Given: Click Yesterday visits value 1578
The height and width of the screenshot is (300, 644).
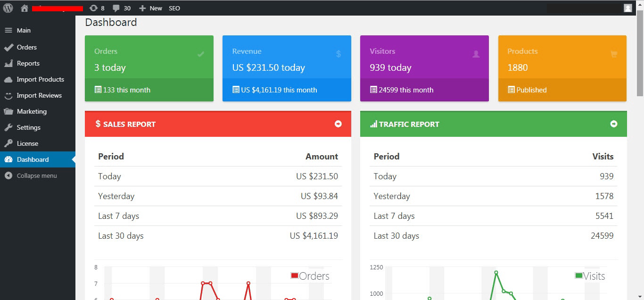Looking at the screenshot, I should 604,196.
